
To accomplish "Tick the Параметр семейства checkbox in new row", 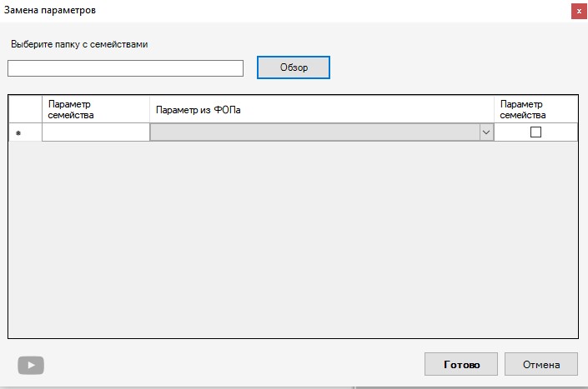I will (x=535, y=132).
